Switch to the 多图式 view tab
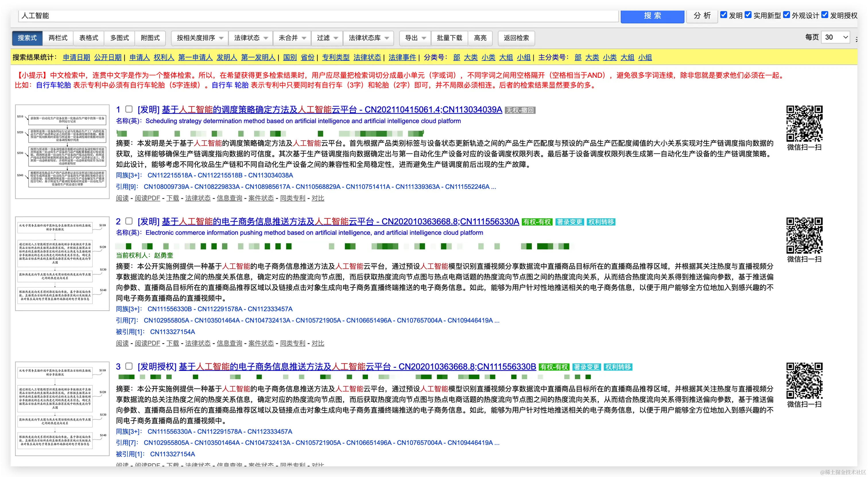 coord(119,38)
